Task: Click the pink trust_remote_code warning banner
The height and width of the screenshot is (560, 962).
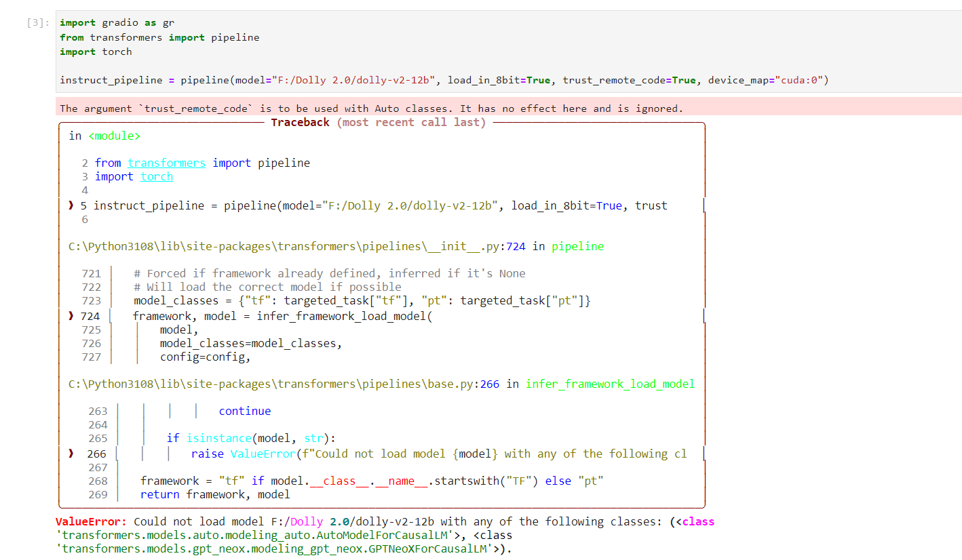Action: click(x=339, y=107)
